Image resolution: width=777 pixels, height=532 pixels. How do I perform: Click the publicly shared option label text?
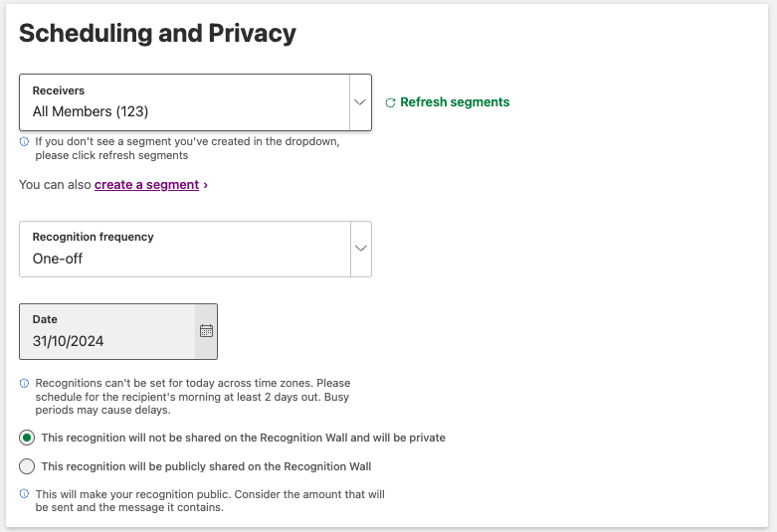tap(206, 466)
